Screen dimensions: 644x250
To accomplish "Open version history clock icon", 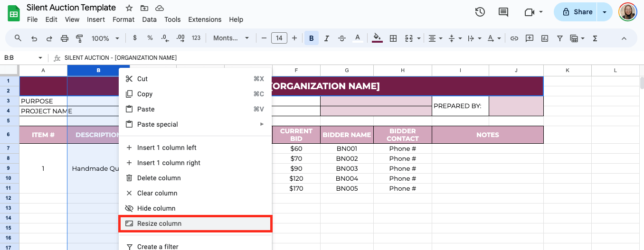I will (480, 12).
